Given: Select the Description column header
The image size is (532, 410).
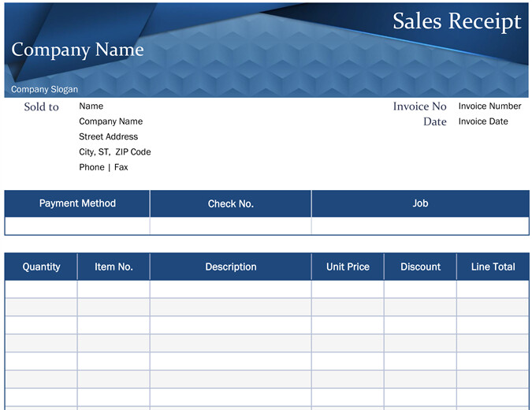Looking at the screenshot, I should coord(230,266).
